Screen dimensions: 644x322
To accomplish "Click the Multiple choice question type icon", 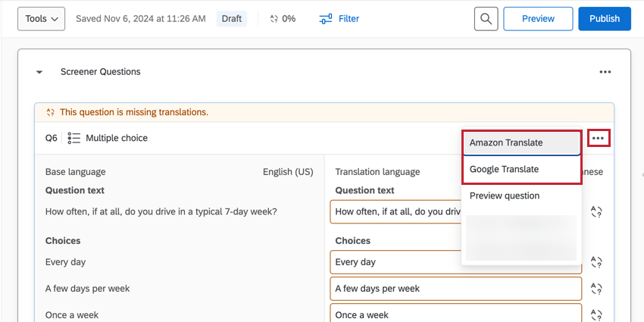I will coord(74,138).
